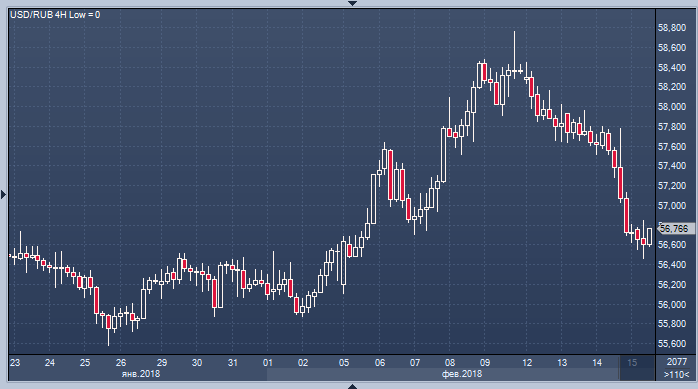The height and width of the screenshot is (389, 698).
Task: Expand the bottom panel arrow below chart
Action: coord(352,386)
